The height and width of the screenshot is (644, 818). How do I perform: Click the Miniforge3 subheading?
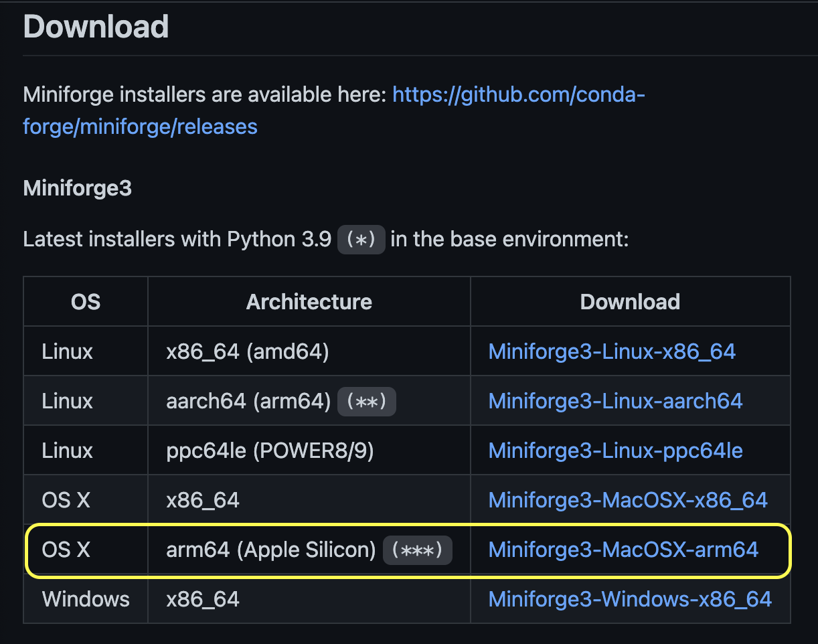77,189
